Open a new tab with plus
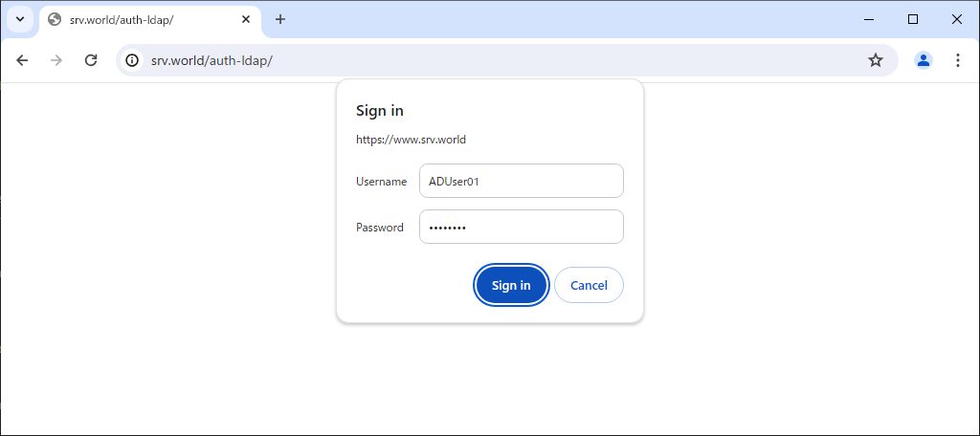This screenshot has height=436, width=980. coord(280,19)
